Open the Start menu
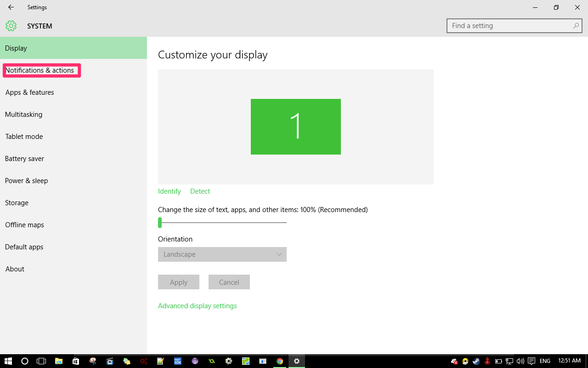 [x=9, y=361]
